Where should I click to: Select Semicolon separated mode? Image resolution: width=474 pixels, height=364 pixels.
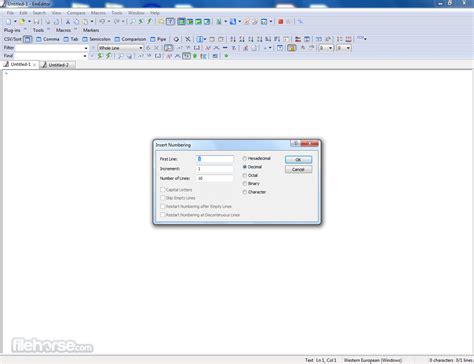pos(96,39)
